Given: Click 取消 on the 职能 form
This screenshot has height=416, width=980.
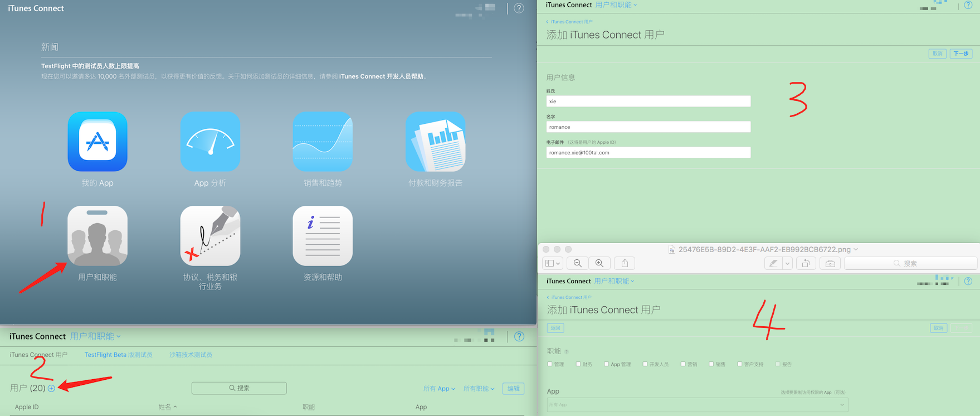Looking at the screenshot, I should pyautogui.click(x=939, y=328).
